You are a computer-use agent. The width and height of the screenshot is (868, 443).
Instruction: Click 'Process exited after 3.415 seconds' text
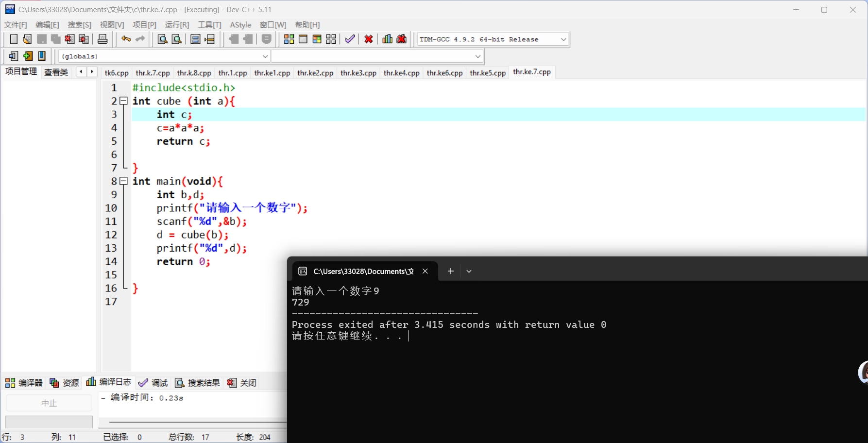[391, 324]
